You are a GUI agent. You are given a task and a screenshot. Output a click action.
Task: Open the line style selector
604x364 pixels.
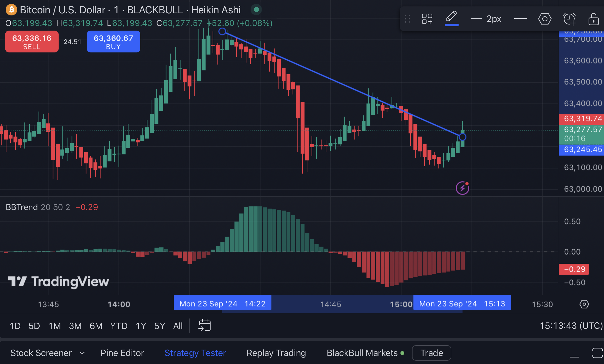tap(520, 19)
